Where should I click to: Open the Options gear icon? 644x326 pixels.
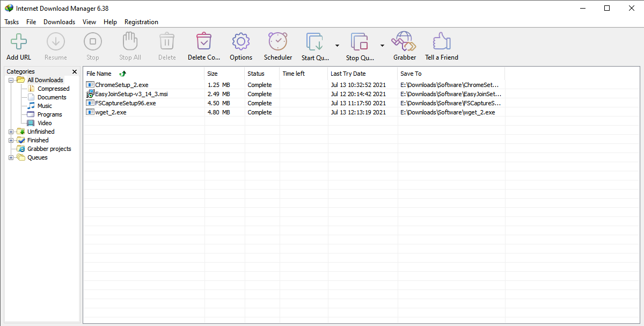coord(241,42)
